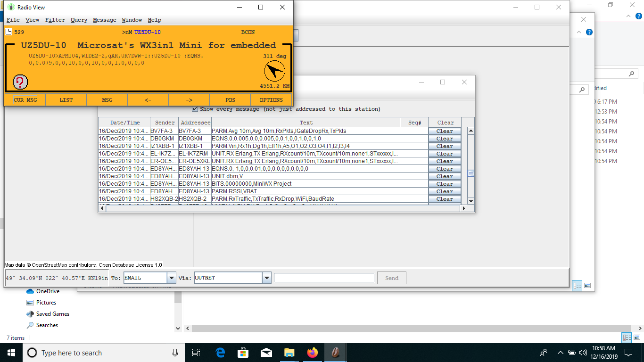Screen dimensions: 644x362
Task: Click the Windows taskbar search box
Action: coord(104,353)
